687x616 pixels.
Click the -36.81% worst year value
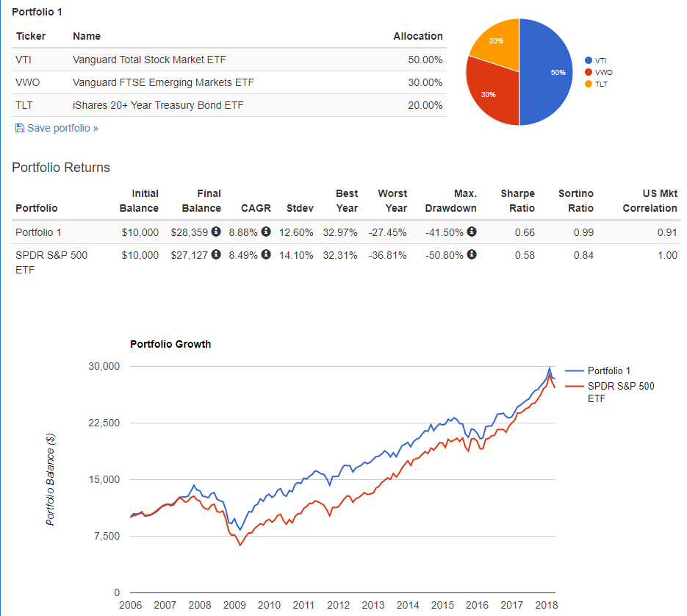(x=388, y=255)
